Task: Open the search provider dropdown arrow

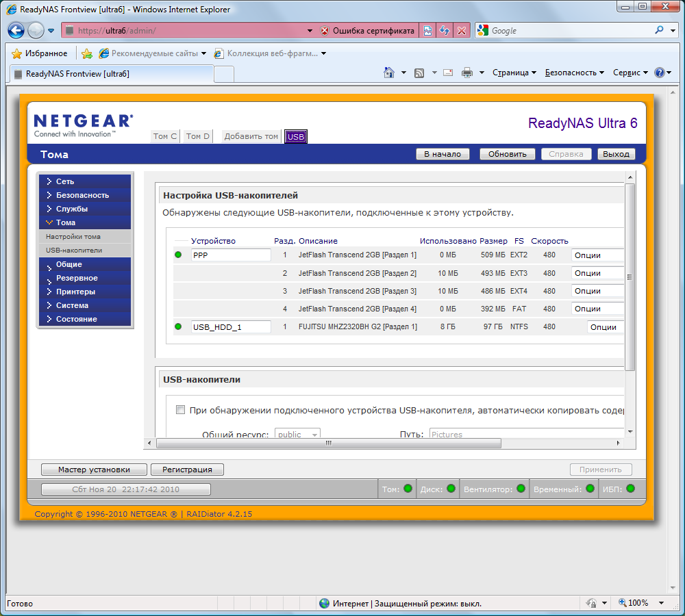Action: [673, 31]
